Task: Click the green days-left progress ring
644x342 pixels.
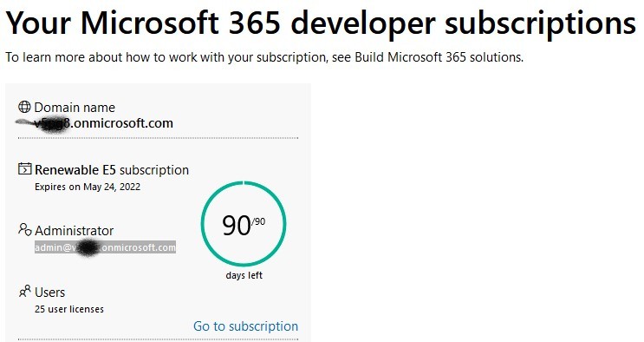Action: (244, 224)
